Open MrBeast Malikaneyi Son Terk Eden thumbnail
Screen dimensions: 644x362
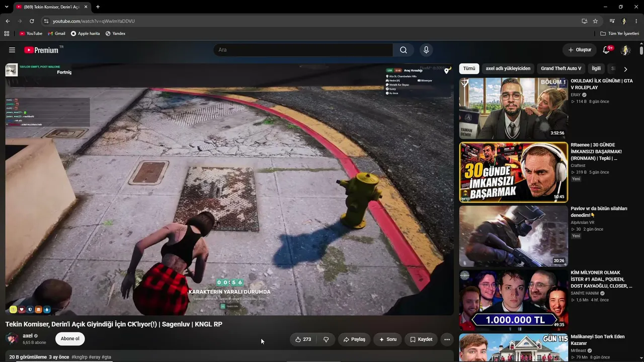click(513, 347)
